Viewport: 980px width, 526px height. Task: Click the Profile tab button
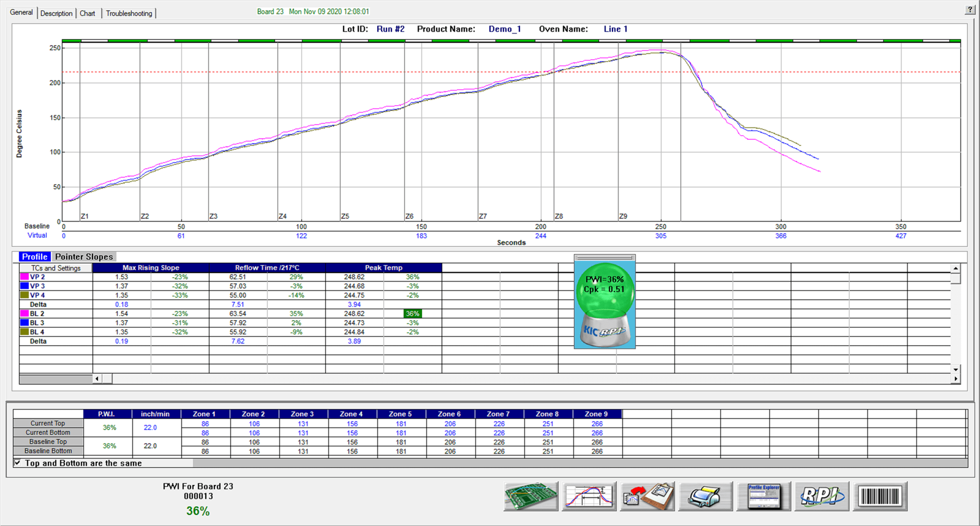pyautogui.click(x=35, y=256)
